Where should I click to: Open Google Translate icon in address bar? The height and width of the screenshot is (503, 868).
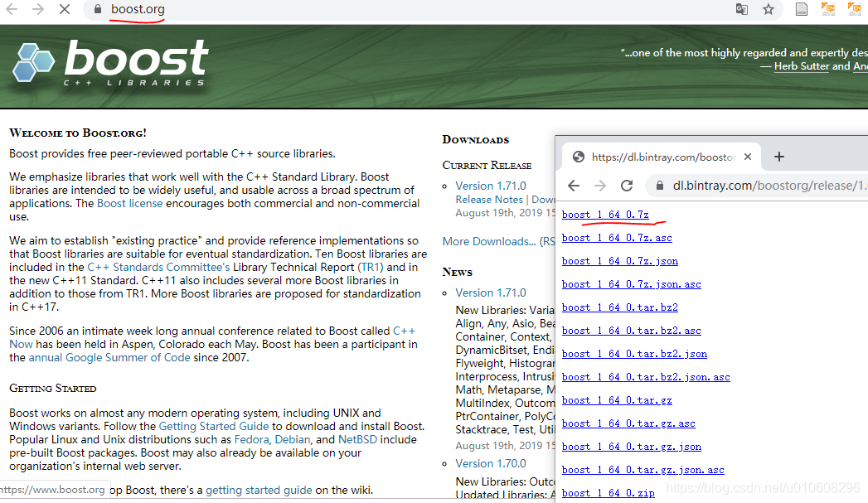point(740,8)
